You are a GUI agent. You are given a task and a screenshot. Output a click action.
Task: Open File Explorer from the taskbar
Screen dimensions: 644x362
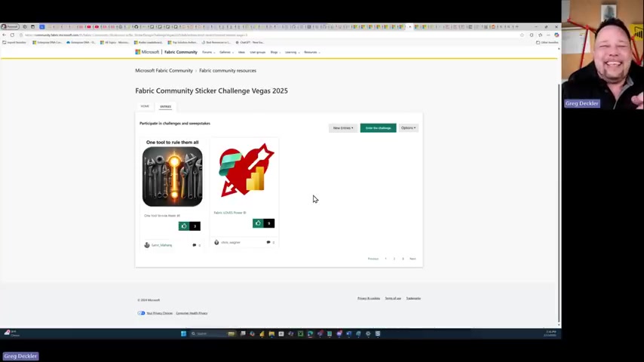(271, 333)
